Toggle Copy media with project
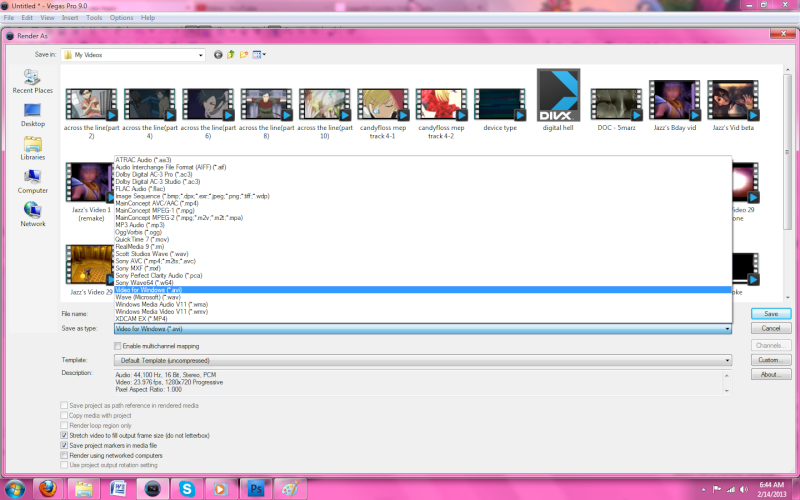This screenshot has width=800, height=500. [64, 415]
